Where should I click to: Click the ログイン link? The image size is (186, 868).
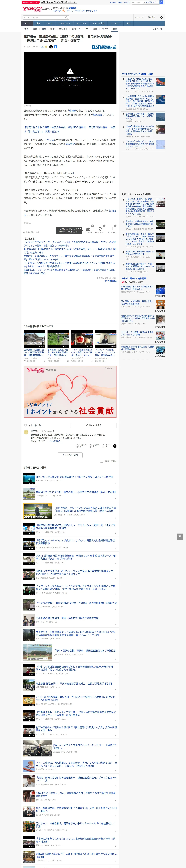point(57,11)
